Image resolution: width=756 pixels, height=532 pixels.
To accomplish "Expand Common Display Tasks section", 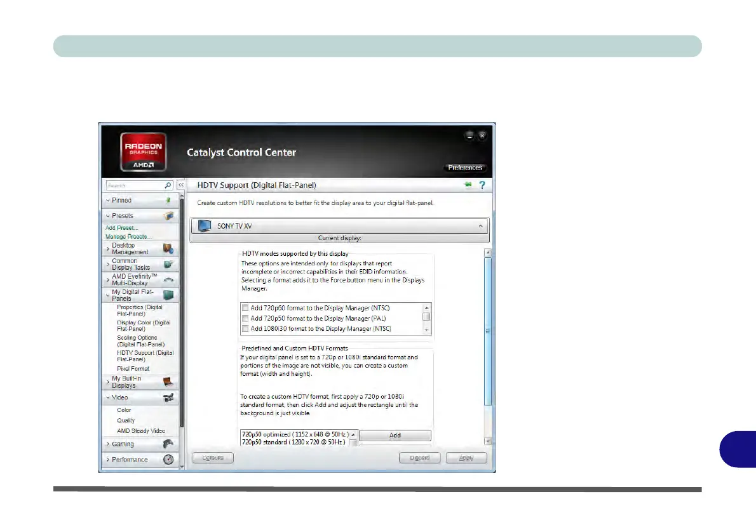I will pyautogui.click(x=107, y=264).
